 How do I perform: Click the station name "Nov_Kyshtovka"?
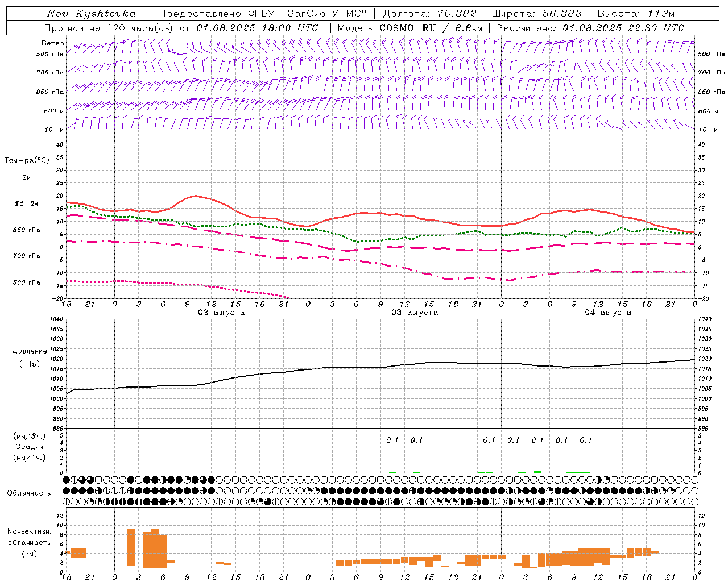coord(92,14)
